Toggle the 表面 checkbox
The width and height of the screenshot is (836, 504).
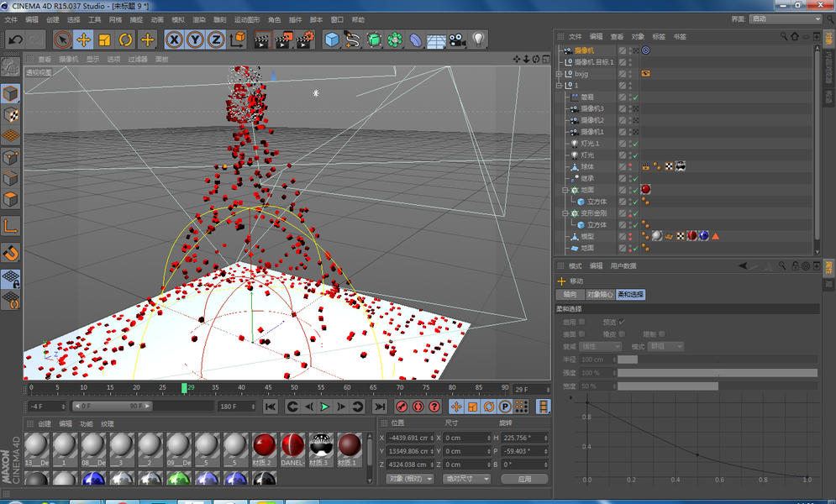click(x=581, y=334)
